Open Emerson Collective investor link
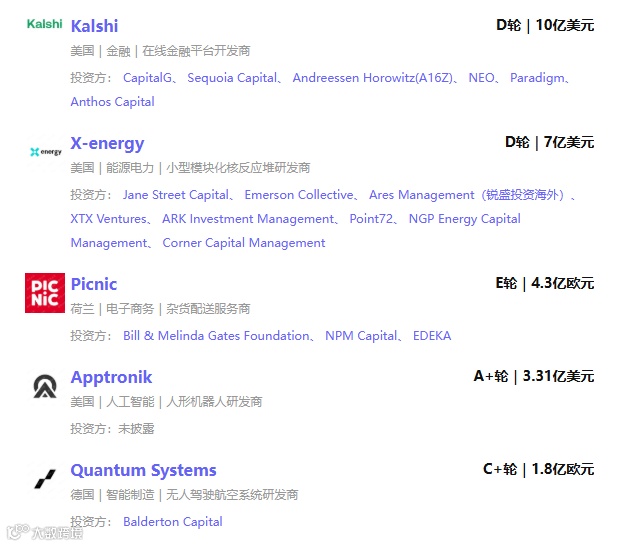The height and width of the screenshot is (546, 626). [x=299, y=195]
